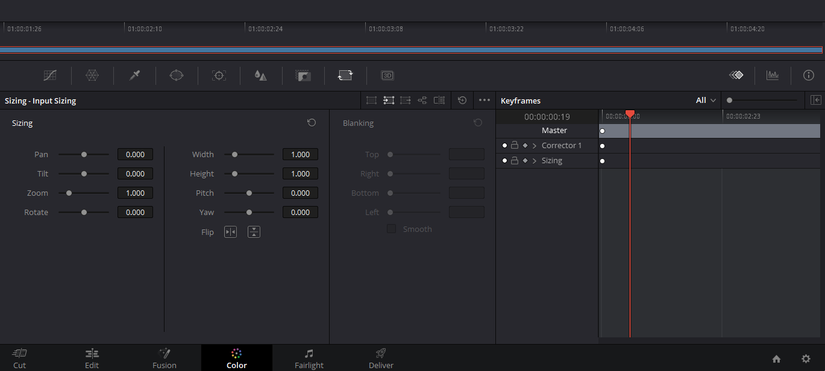
Task: Toggle auto keyframe diamond for Corrector 1
Action: pyautogui.click(x=525, y=145)
